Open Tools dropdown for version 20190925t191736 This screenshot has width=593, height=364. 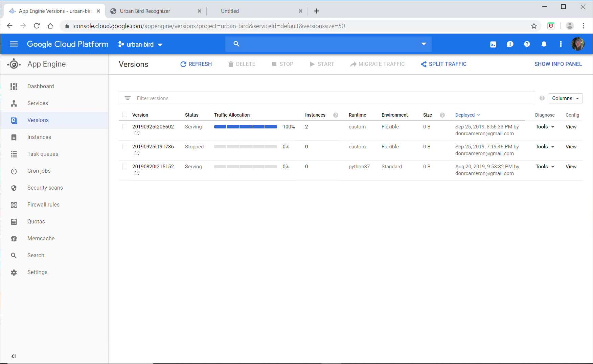point(545,147)
